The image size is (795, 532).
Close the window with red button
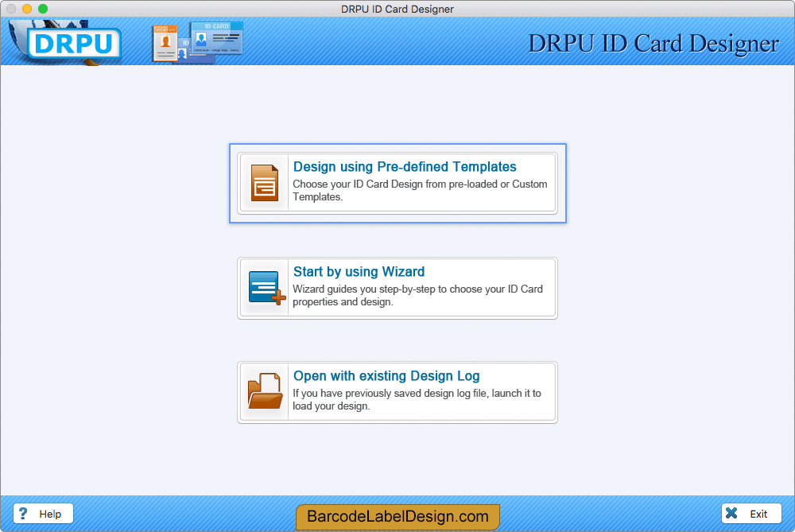pos(11,9)
